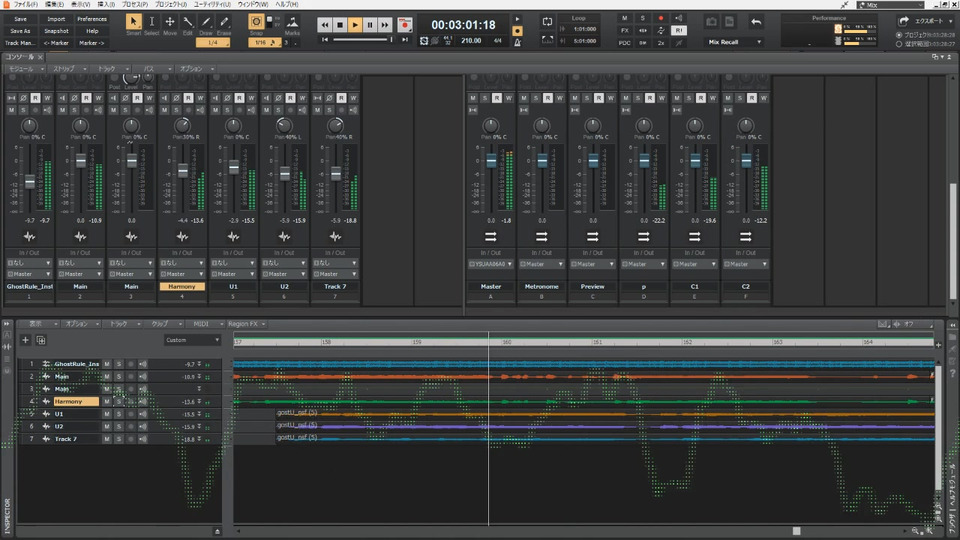
Task: Select the project export range radio
Action: tap(899, 36)
